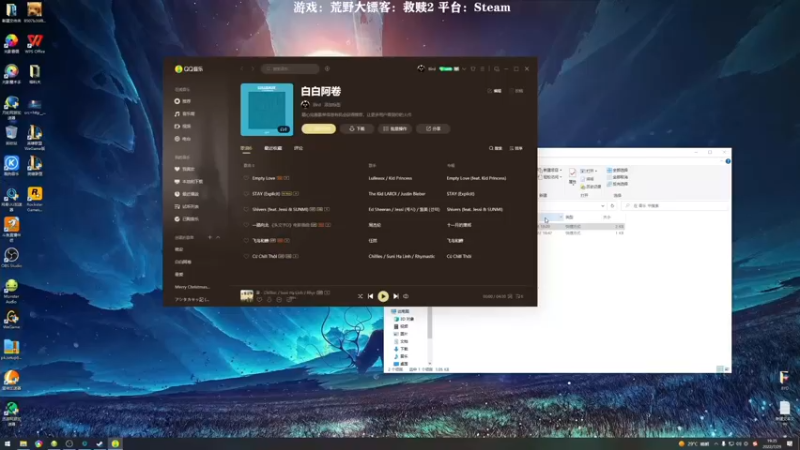The height and width of the screenshot is (450, 800).
Task: Switch to the 歌曲 songs tab
Action: click(246, 148)
